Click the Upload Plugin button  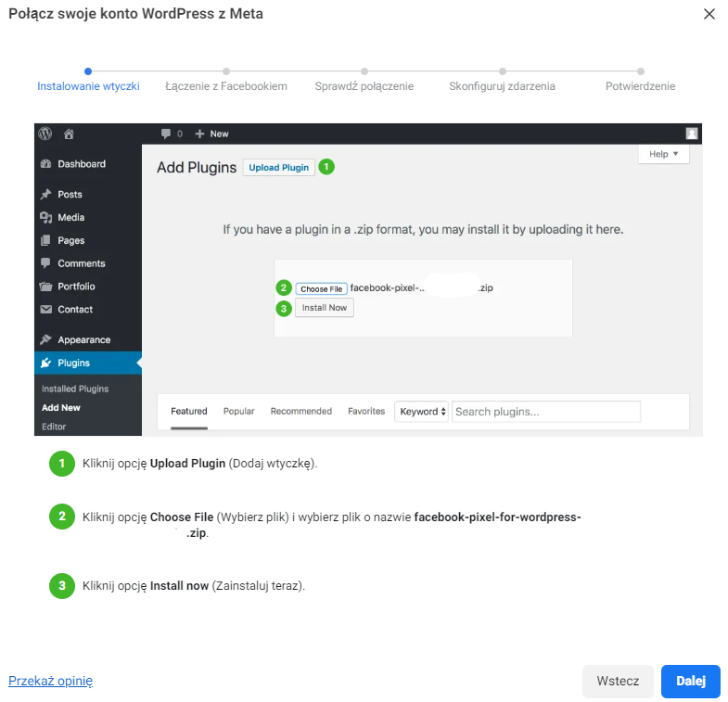(278, 168)
